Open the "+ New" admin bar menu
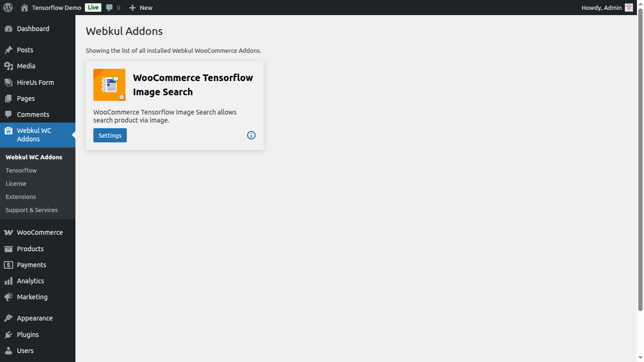644x362 pixels. point(140,8)
